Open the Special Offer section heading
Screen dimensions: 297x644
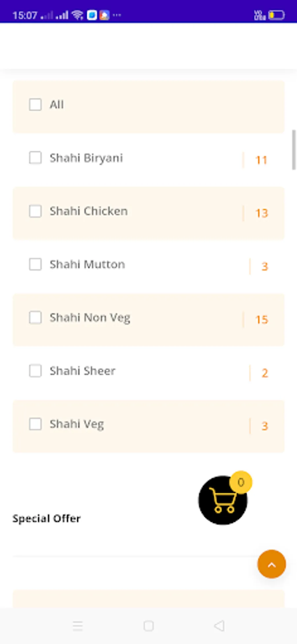pos(47,518)
